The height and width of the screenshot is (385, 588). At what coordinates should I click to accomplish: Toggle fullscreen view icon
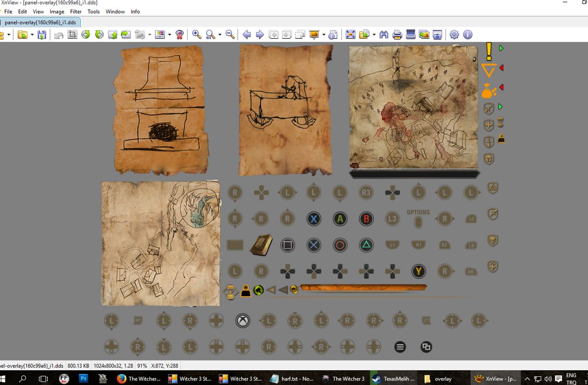350,34
